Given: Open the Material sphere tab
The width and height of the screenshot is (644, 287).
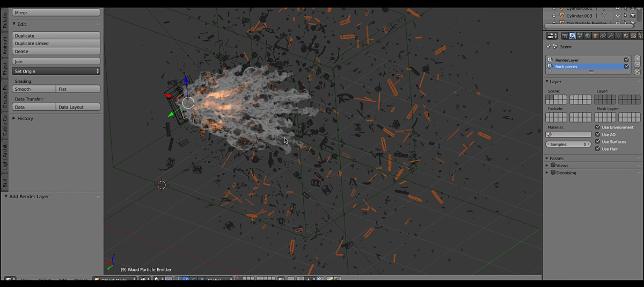Looking at the screenshot, I should (x=626, y=36).
